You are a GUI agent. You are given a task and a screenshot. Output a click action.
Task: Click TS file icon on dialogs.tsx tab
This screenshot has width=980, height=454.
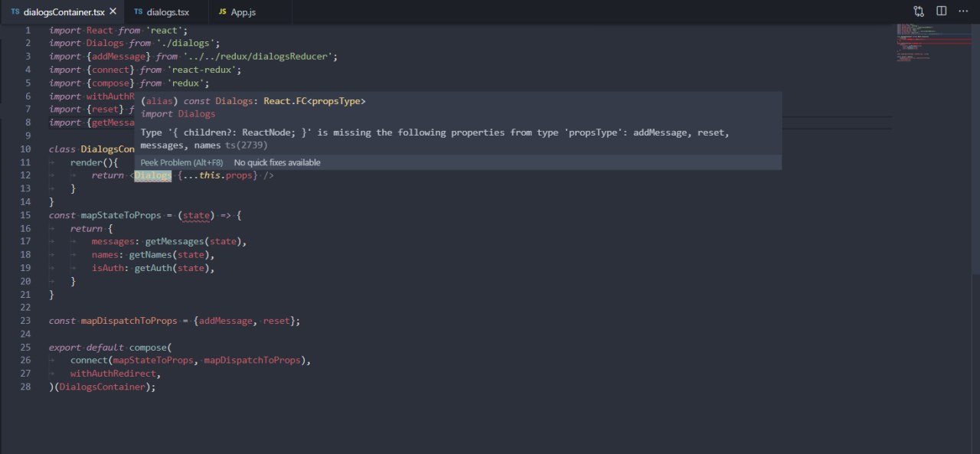point(139,12)
